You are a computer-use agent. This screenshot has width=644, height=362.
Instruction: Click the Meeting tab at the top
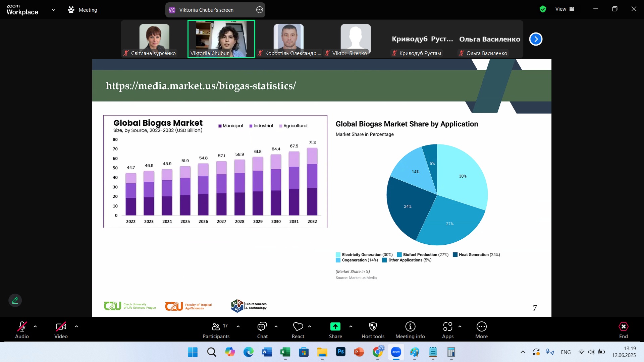(83, 10)
